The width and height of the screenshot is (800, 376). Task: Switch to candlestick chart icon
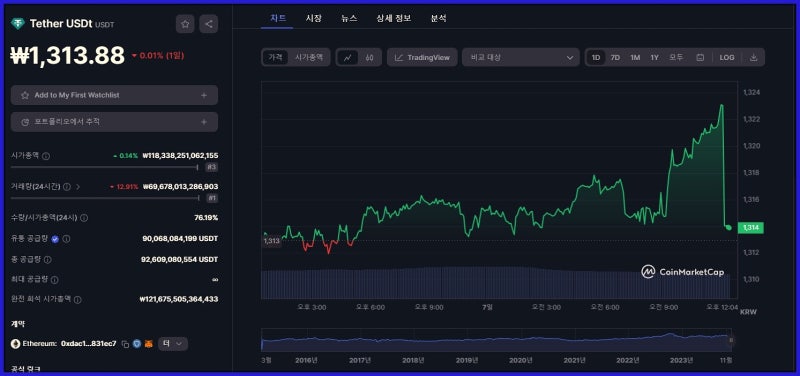tap(370, 58)
